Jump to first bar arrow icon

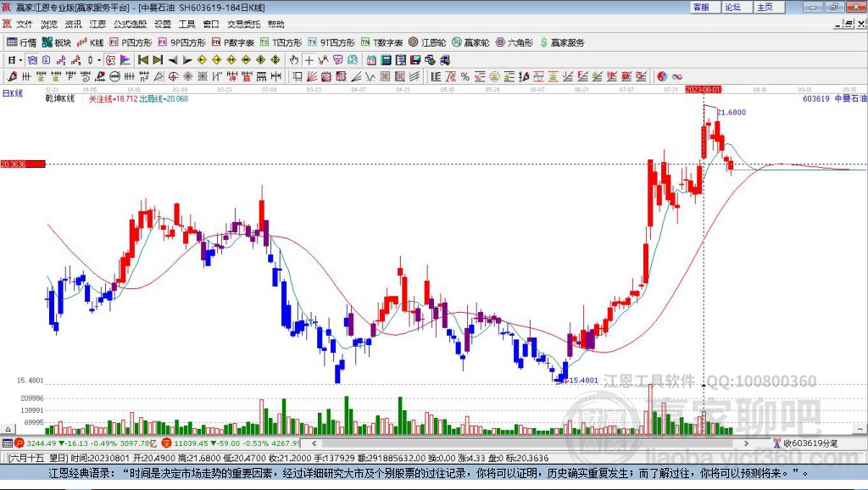click(x=143, y=60)
